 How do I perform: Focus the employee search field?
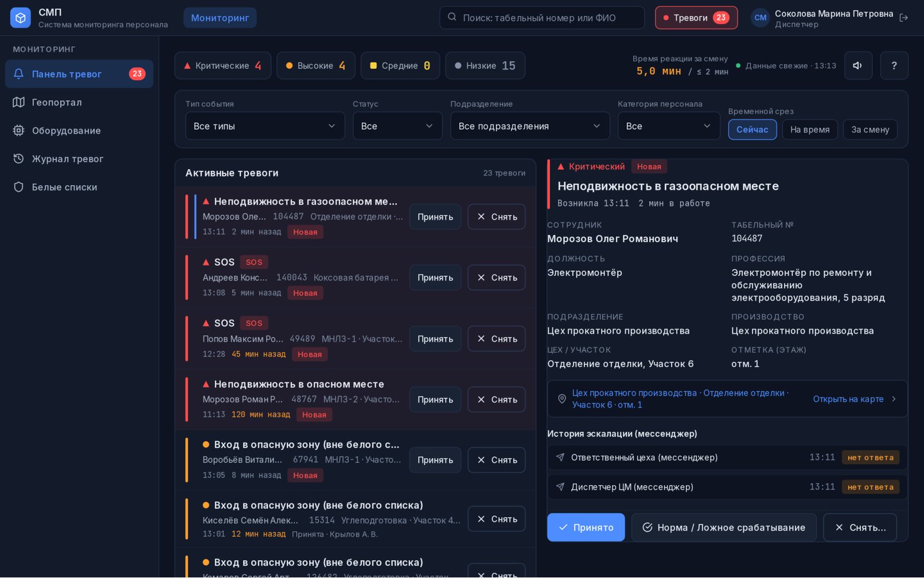coord(542,18)
